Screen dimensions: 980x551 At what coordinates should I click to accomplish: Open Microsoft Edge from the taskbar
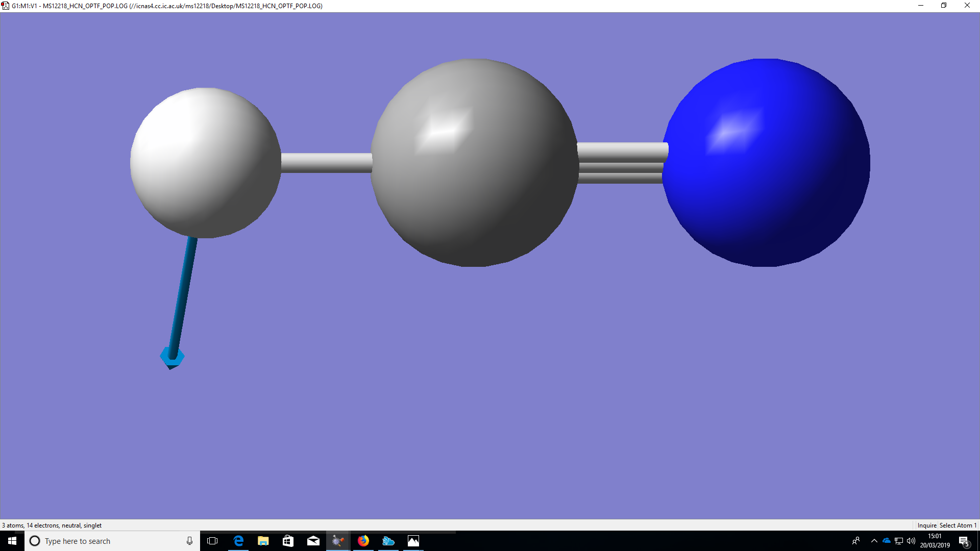(x=238, y=541)
